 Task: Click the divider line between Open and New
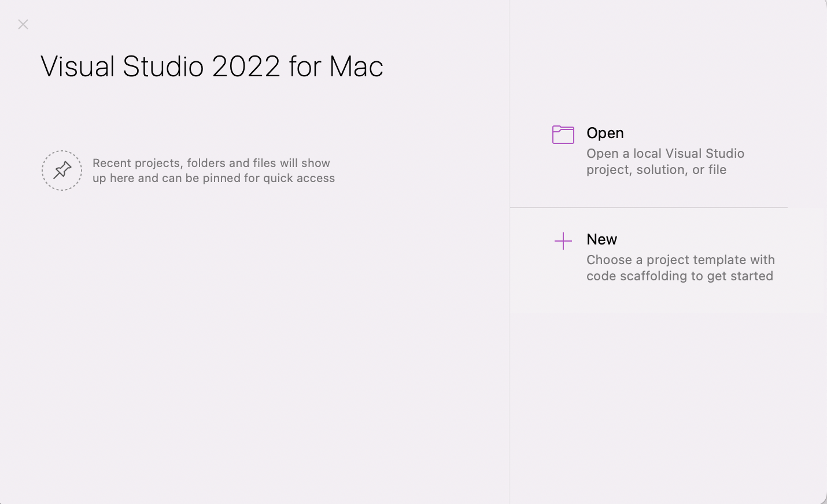[648, 207]
